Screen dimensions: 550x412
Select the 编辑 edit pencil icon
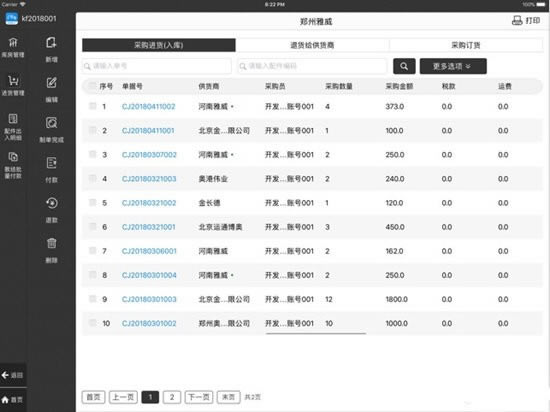(x=51, y=83)
